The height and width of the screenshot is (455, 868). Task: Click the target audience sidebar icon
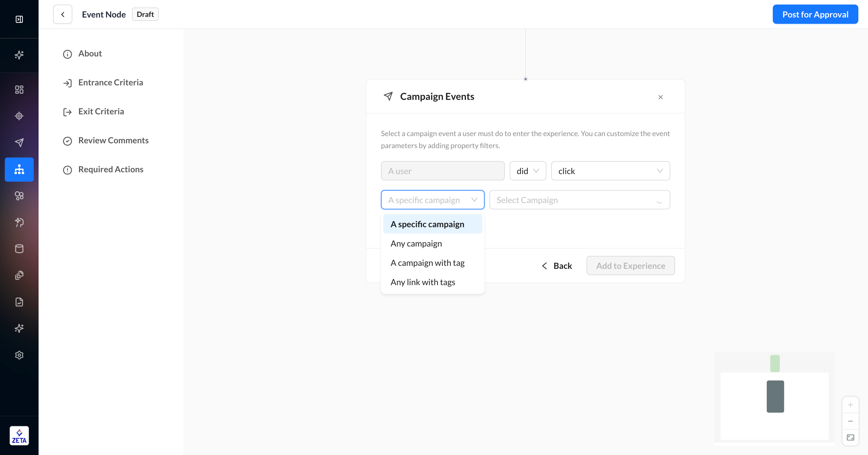(19, 116)
